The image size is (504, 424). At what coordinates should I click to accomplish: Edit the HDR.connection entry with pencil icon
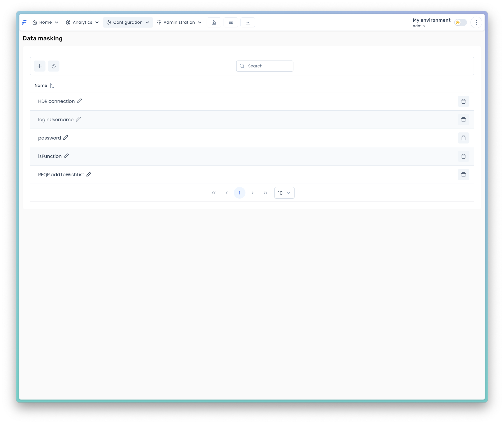[x=79, y=101]
